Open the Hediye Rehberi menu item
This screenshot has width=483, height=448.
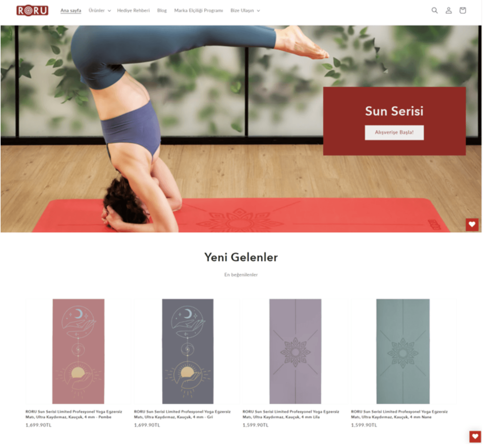[133, 10]
